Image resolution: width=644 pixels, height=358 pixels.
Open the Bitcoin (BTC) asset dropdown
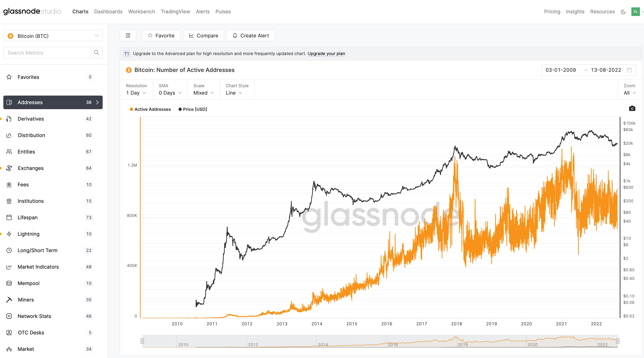point(53,36)
